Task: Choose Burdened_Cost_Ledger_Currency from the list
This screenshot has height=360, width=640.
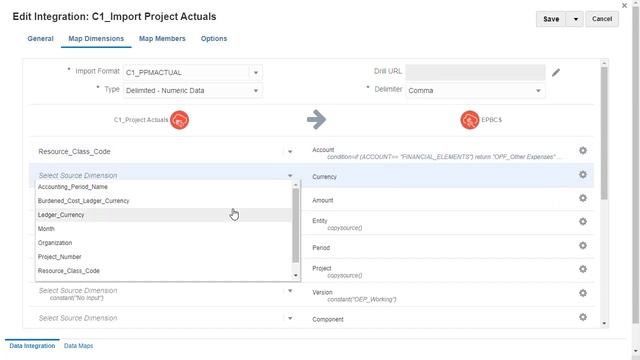Action: click(x=163, y=201)
